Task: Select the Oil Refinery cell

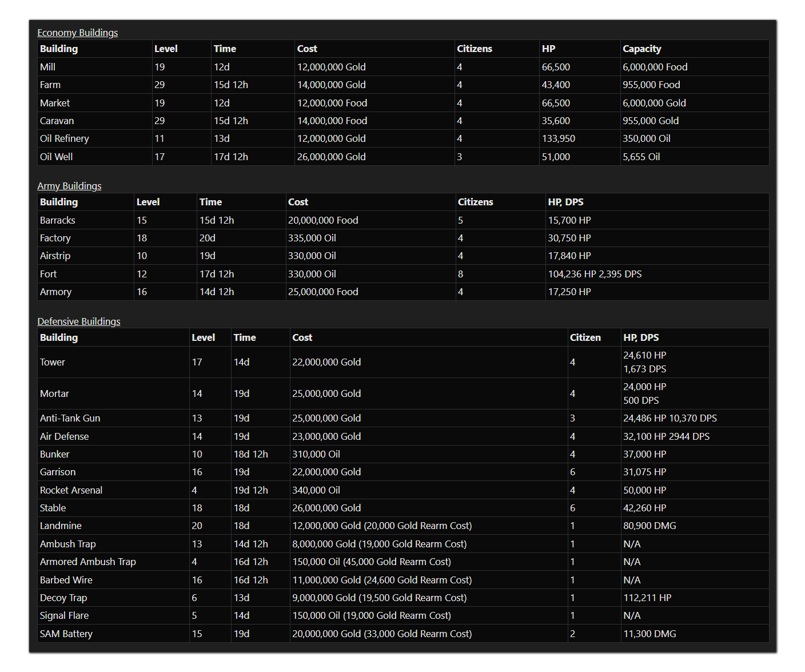Action: 95,138
